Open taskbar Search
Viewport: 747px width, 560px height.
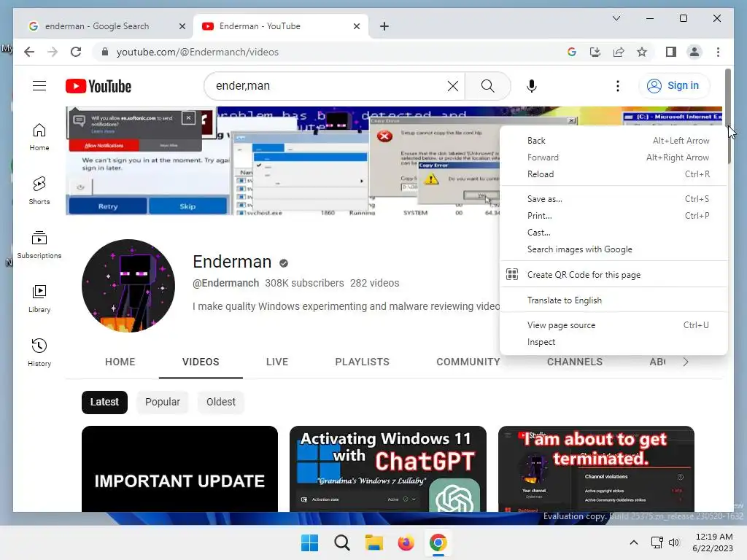click(x=341, y=542)
